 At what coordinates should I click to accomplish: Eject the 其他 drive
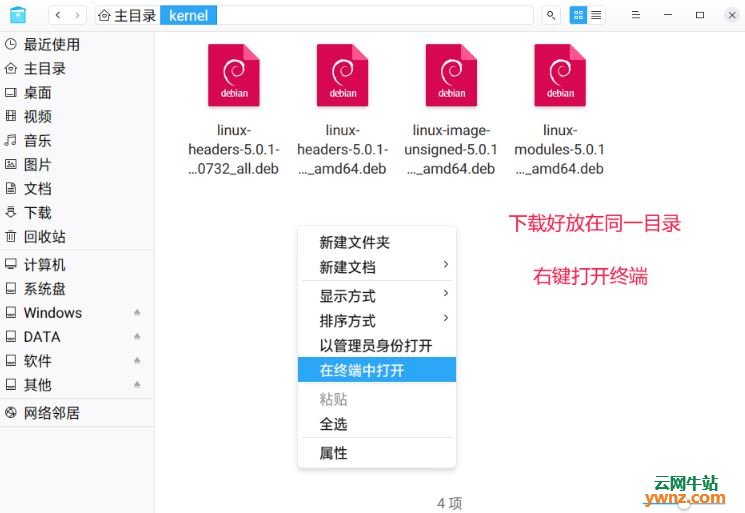coord(137,384)
